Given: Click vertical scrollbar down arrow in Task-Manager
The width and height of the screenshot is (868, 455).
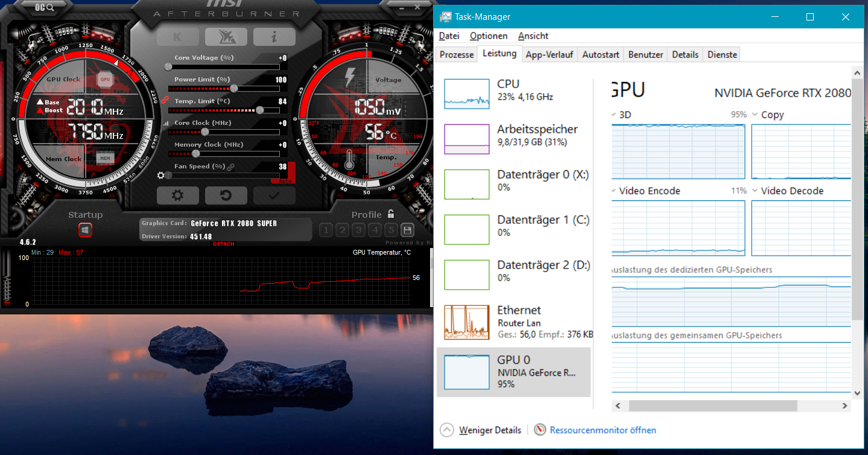Looking at the screenshot, I should coord(857,393).
